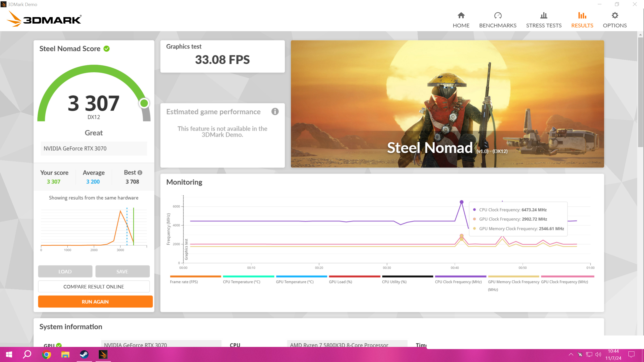Click the System information heading
This screenshot has height=362, width=644.
71,327
